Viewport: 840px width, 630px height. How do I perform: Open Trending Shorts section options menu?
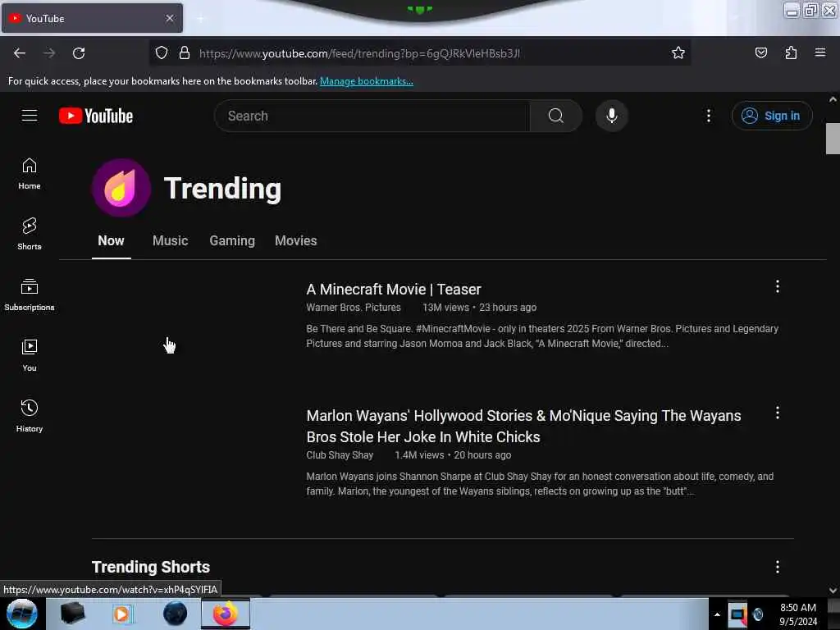(x=778, y=567)
